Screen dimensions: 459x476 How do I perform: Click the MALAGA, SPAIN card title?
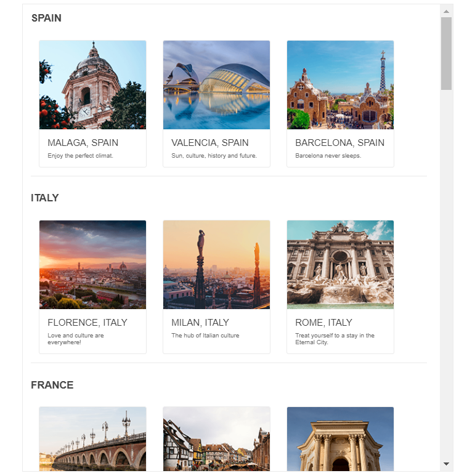coord(83,143)
